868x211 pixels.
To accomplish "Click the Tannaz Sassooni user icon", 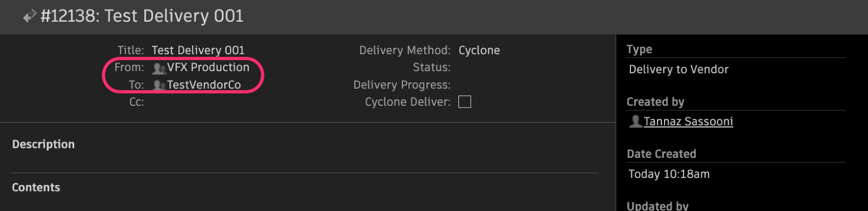I will 635,121.
